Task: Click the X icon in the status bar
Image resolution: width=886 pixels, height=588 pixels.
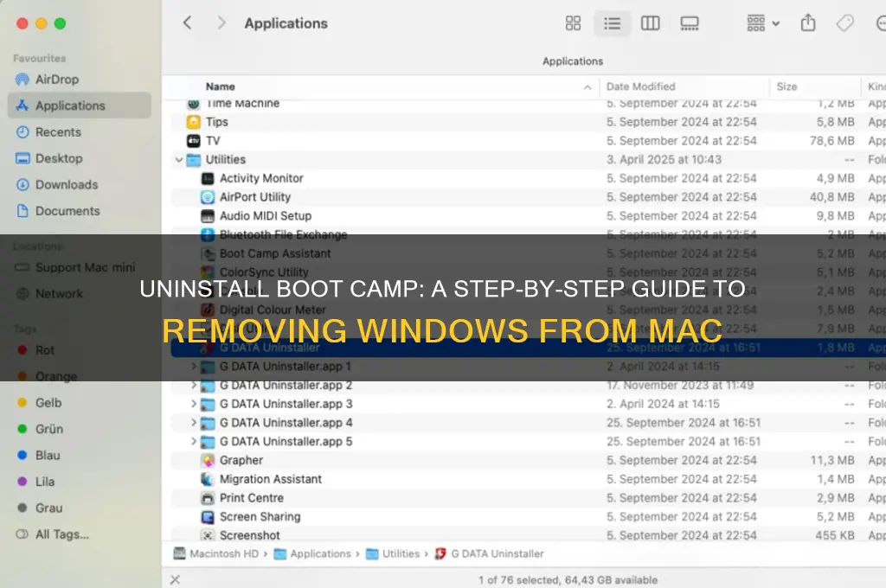Action: [175, 579]
